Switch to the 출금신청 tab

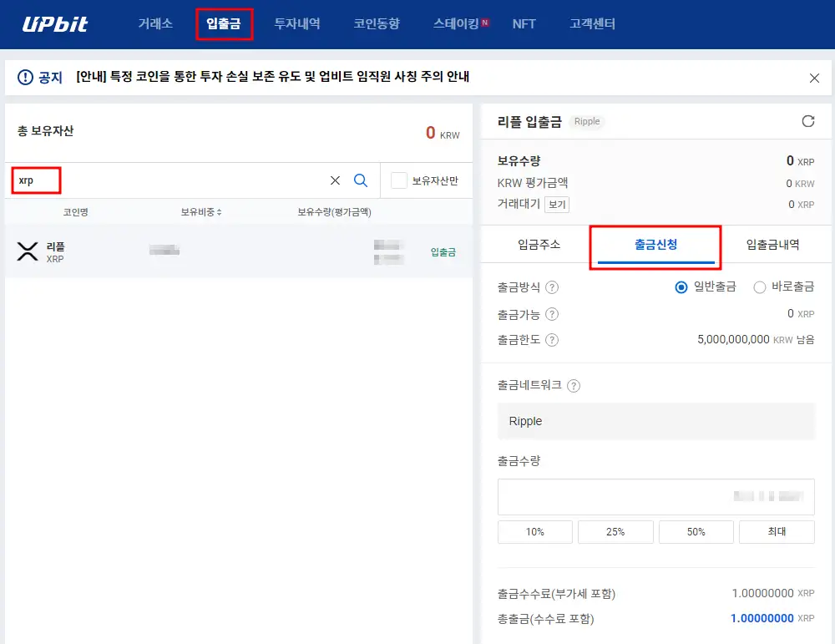point(656,245)
